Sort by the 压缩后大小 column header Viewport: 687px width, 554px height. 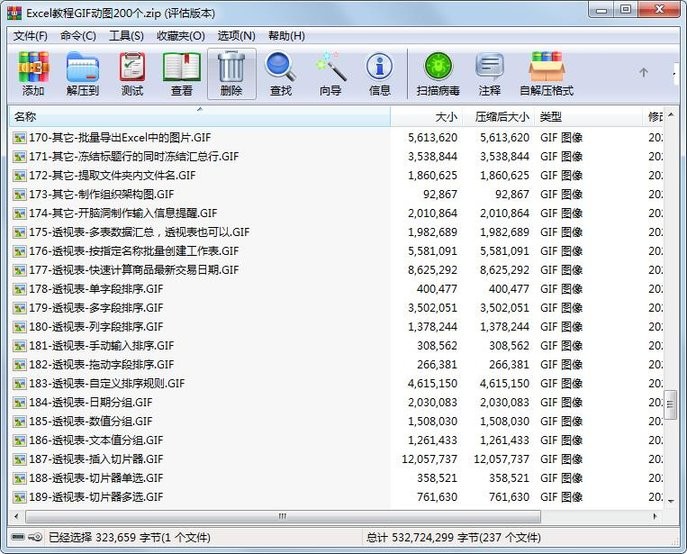click(498, 117)
